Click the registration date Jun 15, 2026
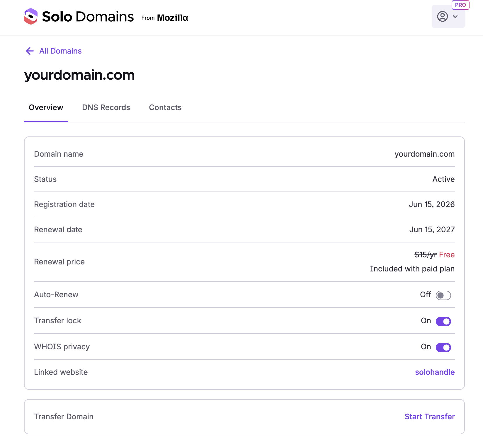 click(x=432, y=204)
